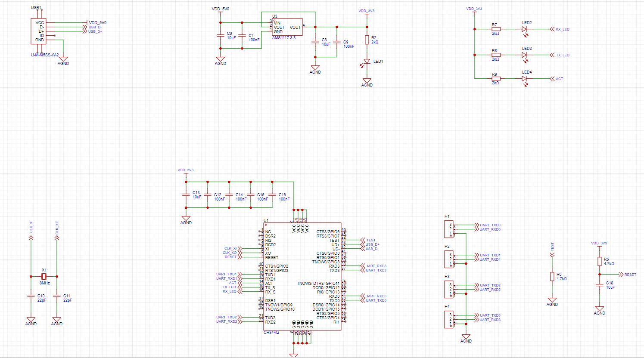
Task: Click the UART_RXD1 net port beside H2
Action: click(x=487, y=259)
